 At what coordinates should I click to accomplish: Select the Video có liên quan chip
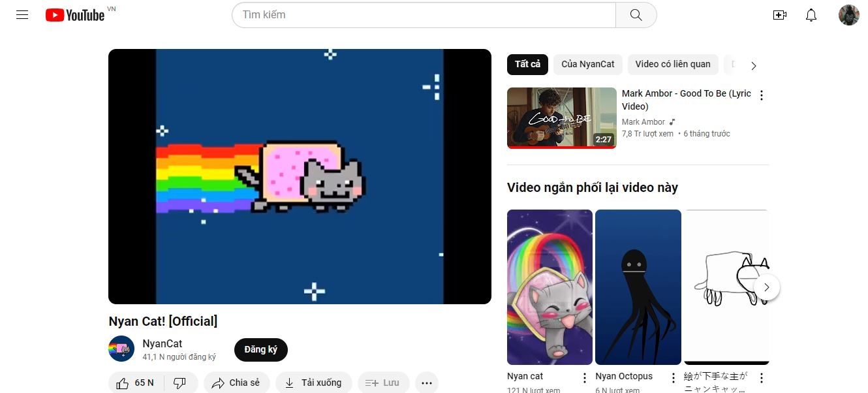[673, 64]
